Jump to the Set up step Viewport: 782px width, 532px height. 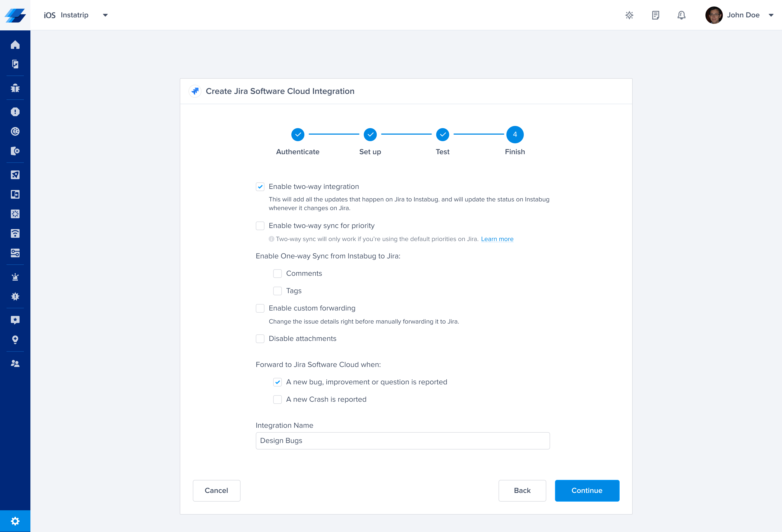tap(370, 135)
